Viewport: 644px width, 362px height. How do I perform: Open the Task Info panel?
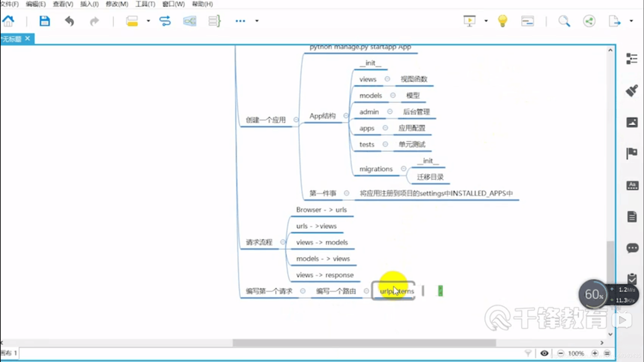(x=632, y=278)
